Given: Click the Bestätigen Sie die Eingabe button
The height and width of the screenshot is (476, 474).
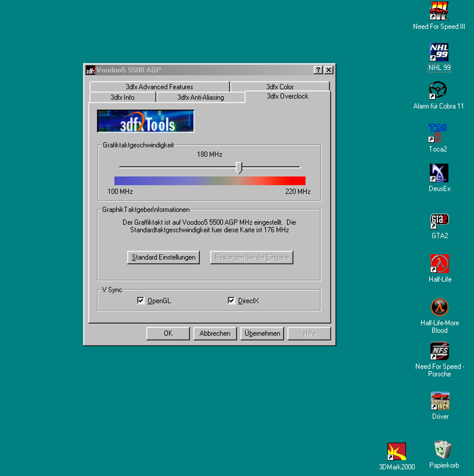Looking at the screenshot, I should tap(252, 257).
